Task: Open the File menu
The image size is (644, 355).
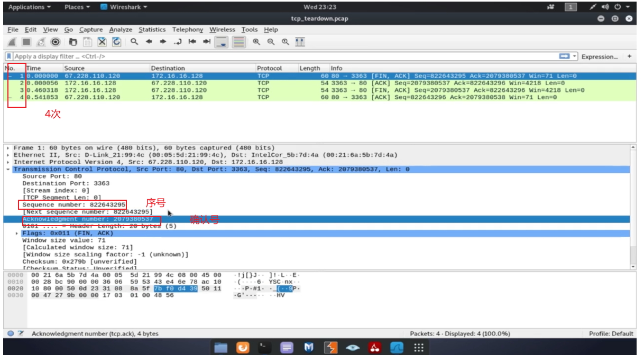Action: coord(13,30)
